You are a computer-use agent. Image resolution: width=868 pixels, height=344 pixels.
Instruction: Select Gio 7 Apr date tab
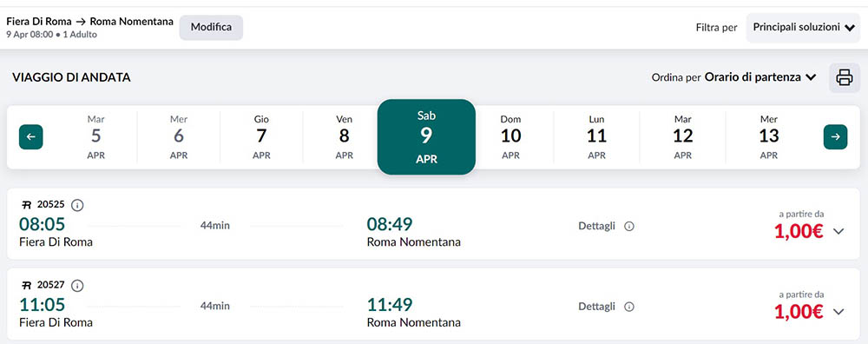click(261, 137)
